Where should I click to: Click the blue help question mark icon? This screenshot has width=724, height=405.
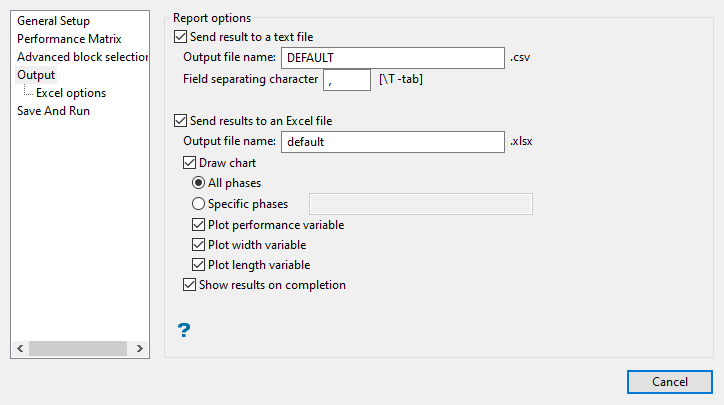184,330
